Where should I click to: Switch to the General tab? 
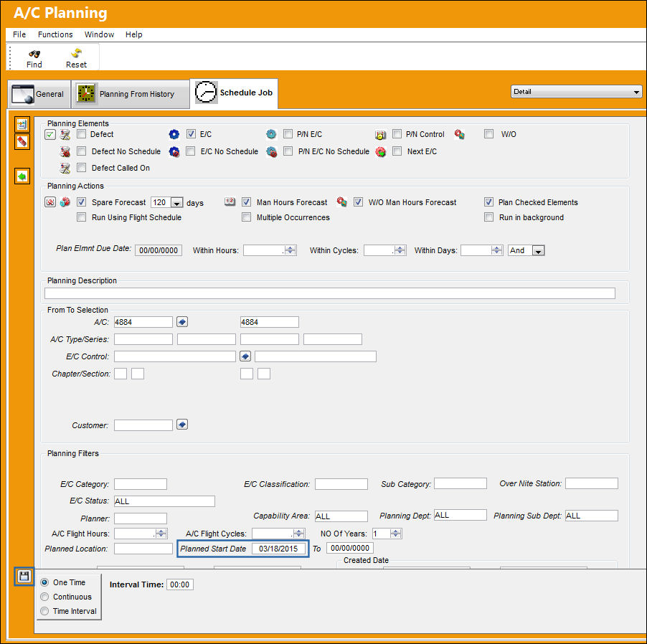[39, 94]
